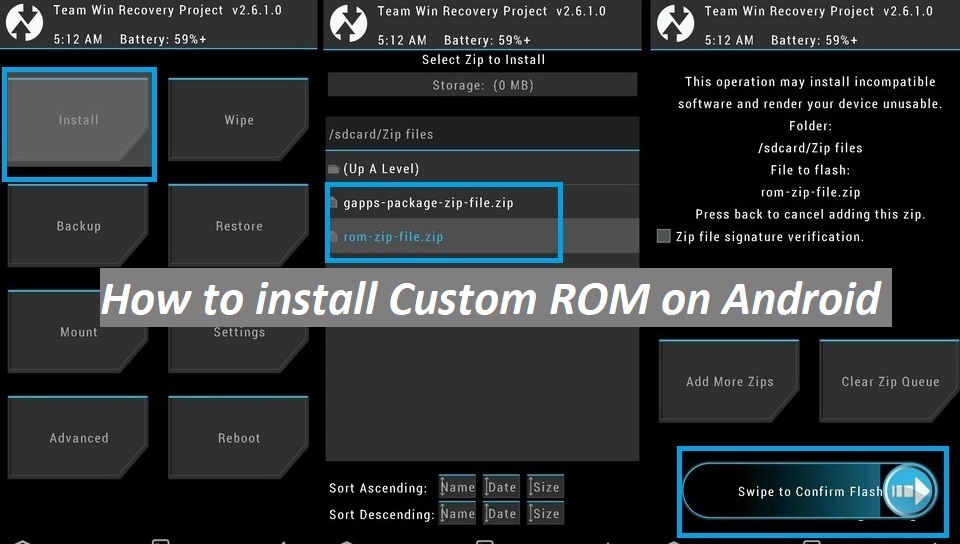Click Battery: 59%+ in the Install menu header
960x544 pixels.
pyautogui.click(x=163, y=39)
